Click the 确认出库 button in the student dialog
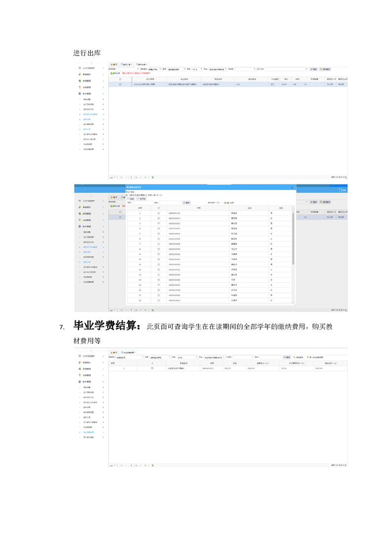 click(x=229, y=202)
